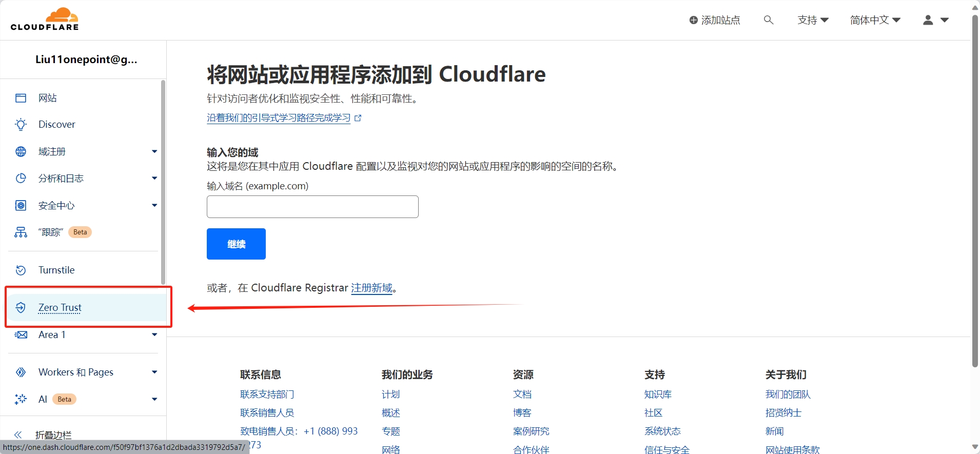Open the 系统状态 footer link

pos(662,431)
